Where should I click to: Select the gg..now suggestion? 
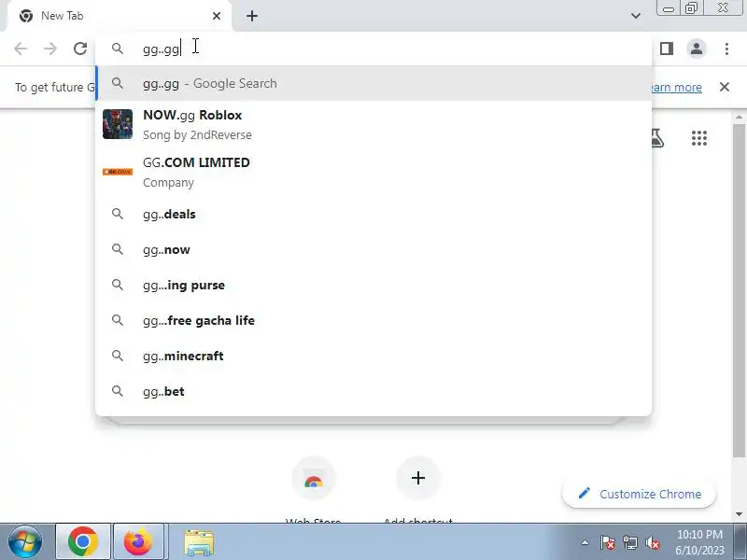pyautogui.click(x=374, y=249)
